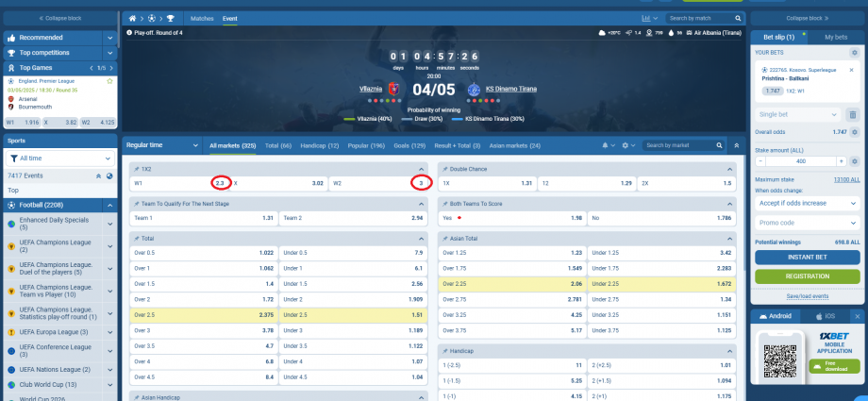Pin Team To Qualify market
This screenshot has width=868, height=401.
click(x=136, y=204)
